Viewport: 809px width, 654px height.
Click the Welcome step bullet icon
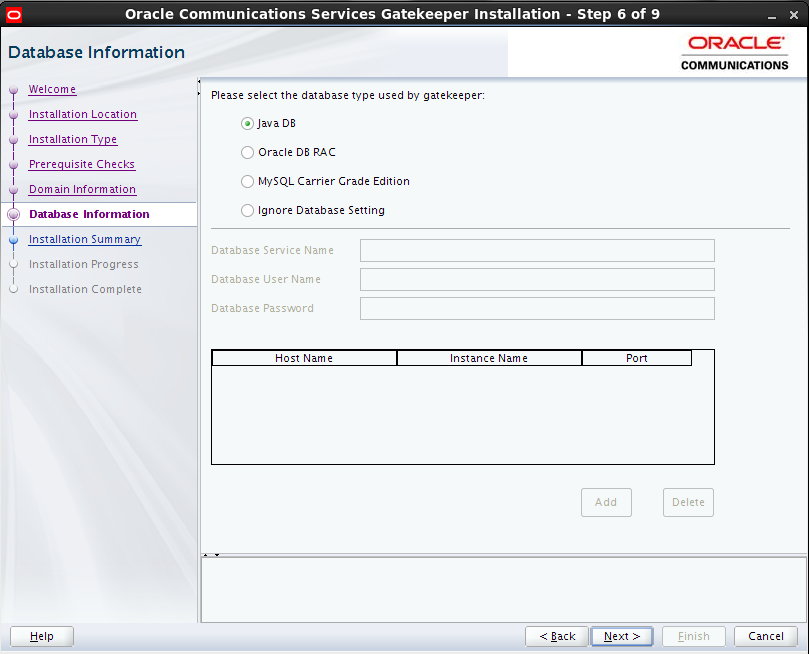14,90
